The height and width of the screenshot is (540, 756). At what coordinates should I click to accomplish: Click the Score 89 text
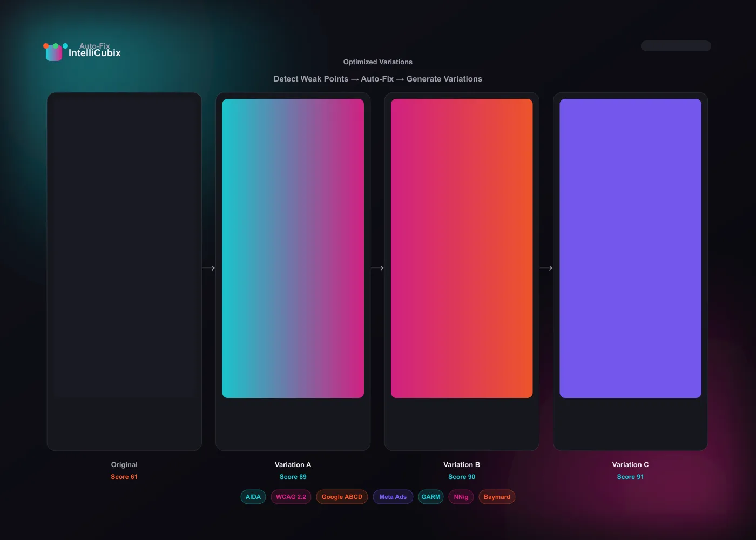coord(293,477)
